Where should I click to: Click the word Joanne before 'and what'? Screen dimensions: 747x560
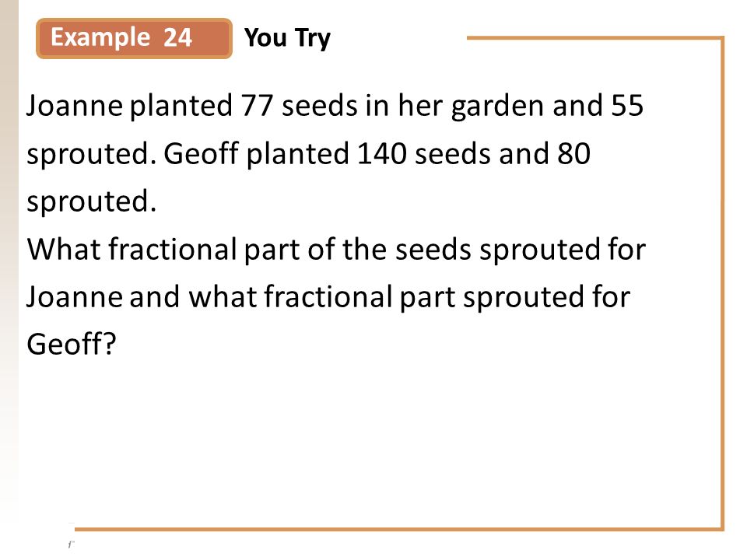(x=75, y=296)
